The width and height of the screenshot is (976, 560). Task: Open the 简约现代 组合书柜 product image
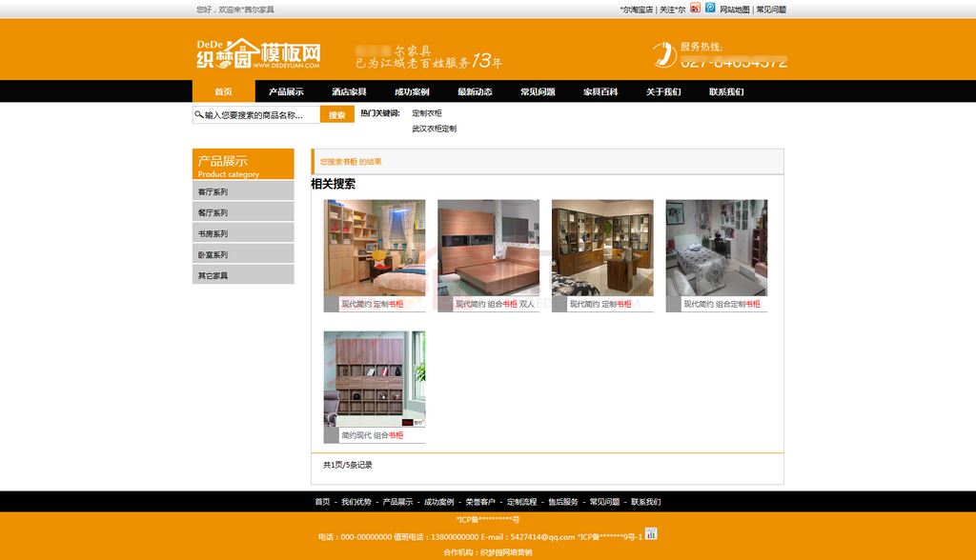tap(375, 379)
